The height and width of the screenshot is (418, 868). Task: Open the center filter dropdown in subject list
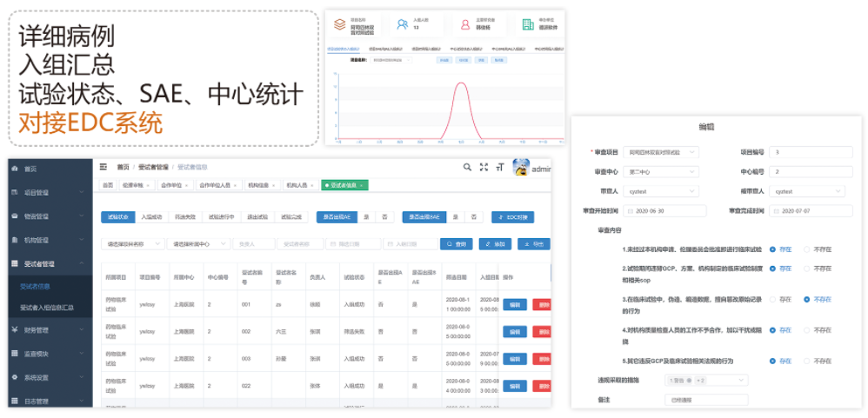pyautogui.click(x=198, y=244)
